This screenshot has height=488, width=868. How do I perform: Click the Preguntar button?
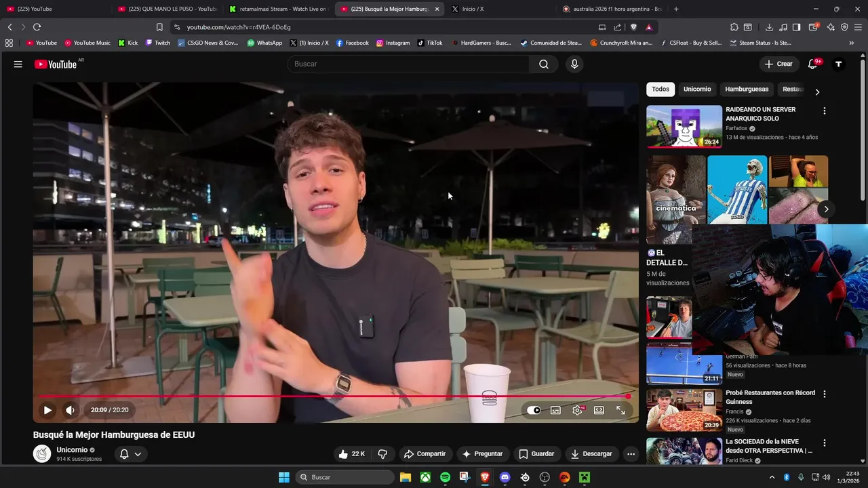coord(482,454)
